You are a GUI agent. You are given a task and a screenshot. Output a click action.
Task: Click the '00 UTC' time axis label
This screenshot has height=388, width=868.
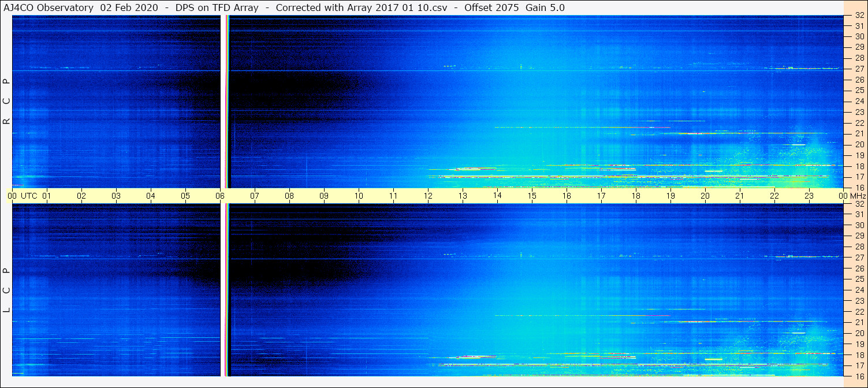coord(23,196)
